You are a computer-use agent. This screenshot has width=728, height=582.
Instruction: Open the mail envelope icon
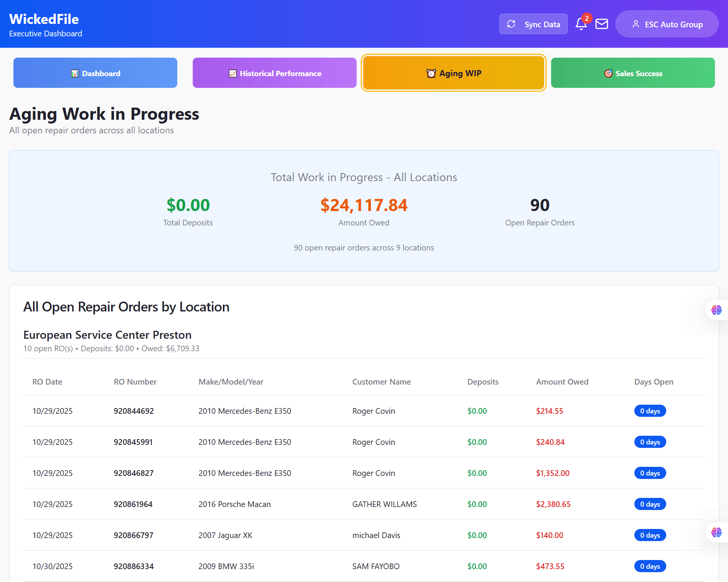point(602,24)
